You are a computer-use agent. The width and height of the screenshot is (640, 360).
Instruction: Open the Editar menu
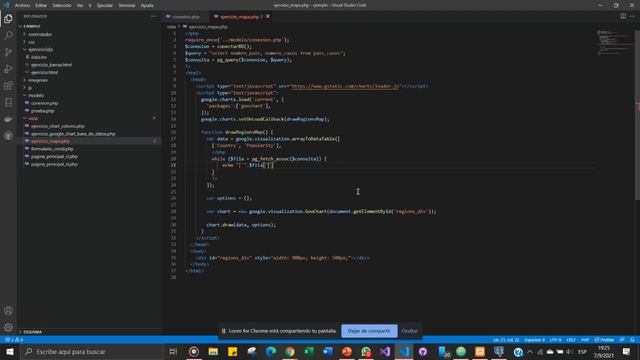[41, 5]
